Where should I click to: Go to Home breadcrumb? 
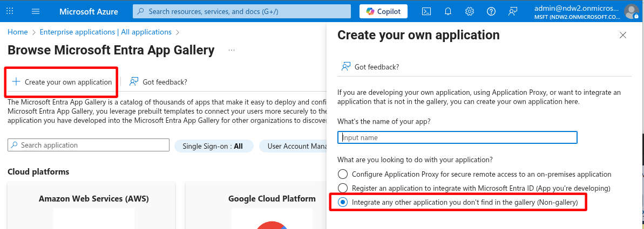[x=18, y=32]
